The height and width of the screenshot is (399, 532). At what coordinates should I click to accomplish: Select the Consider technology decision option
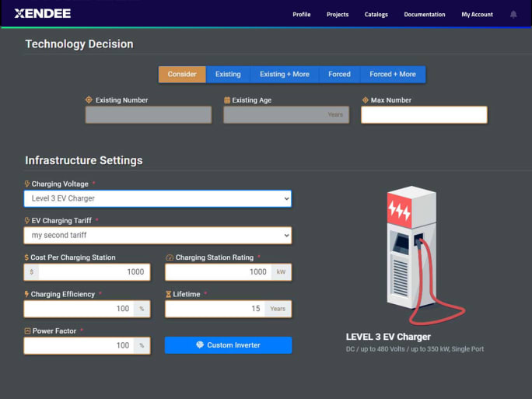coord(182,74)
